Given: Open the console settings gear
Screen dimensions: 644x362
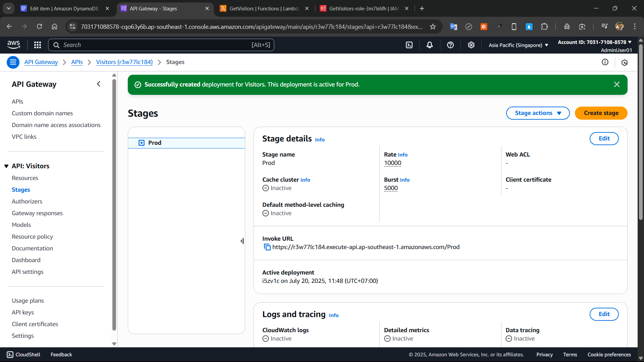Looking at the screenshot, I should [x=471, y=45].
